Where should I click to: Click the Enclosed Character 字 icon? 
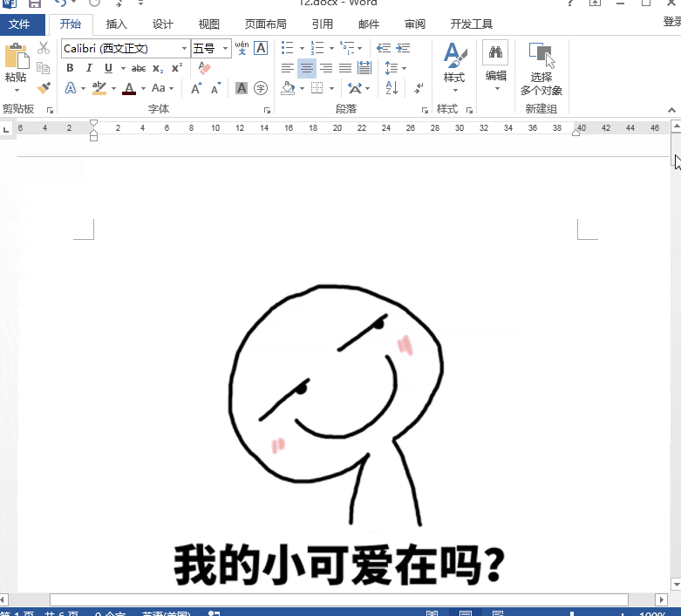point(261,88)
